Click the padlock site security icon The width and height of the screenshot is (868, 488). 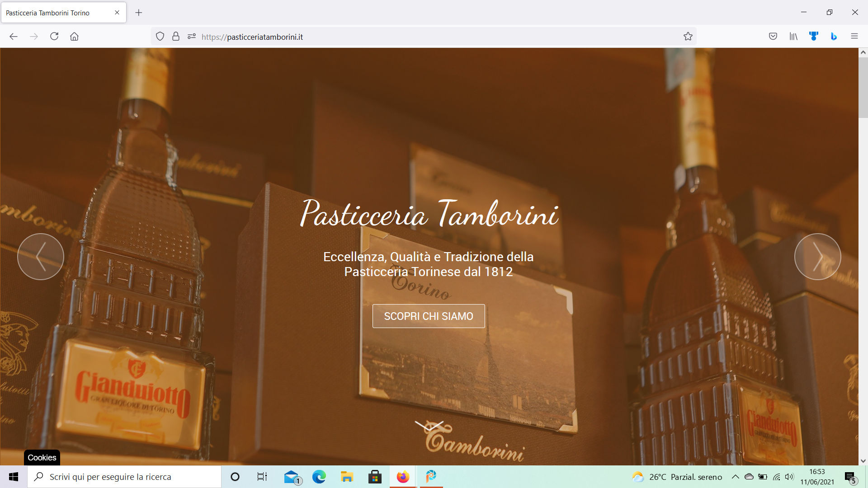tap(175, 36)
